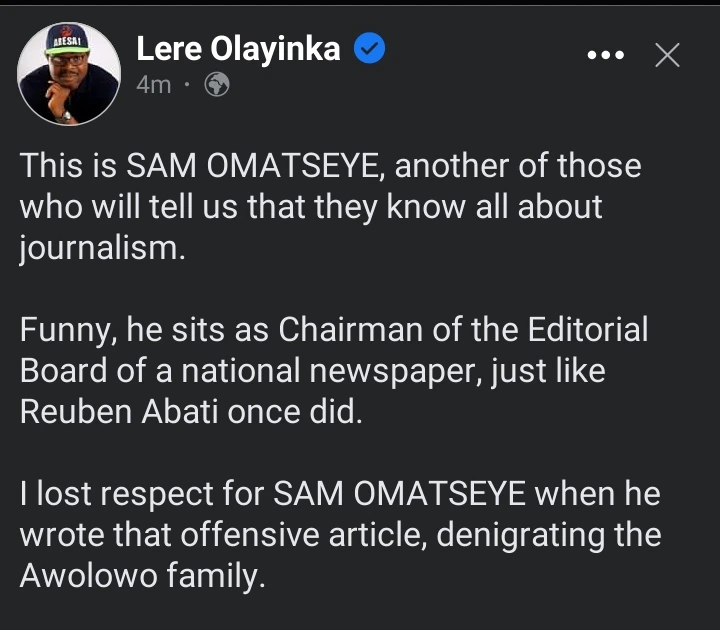Click the globe public audience icon
Viewport: 720px width, 630px height.
tap(216, 86)
